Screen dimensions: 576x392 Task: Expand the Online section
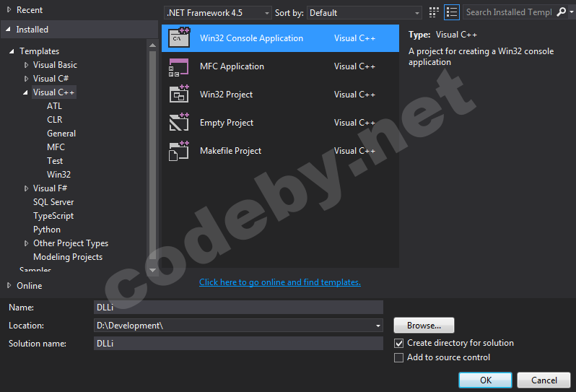click(9, 285)
